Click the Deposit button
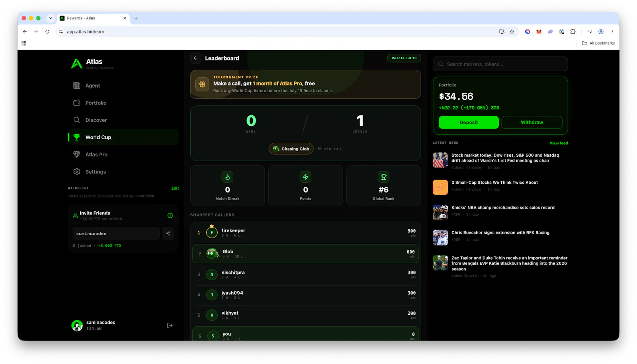Viewport: 637px width, 364px height. tap(469, 123)
